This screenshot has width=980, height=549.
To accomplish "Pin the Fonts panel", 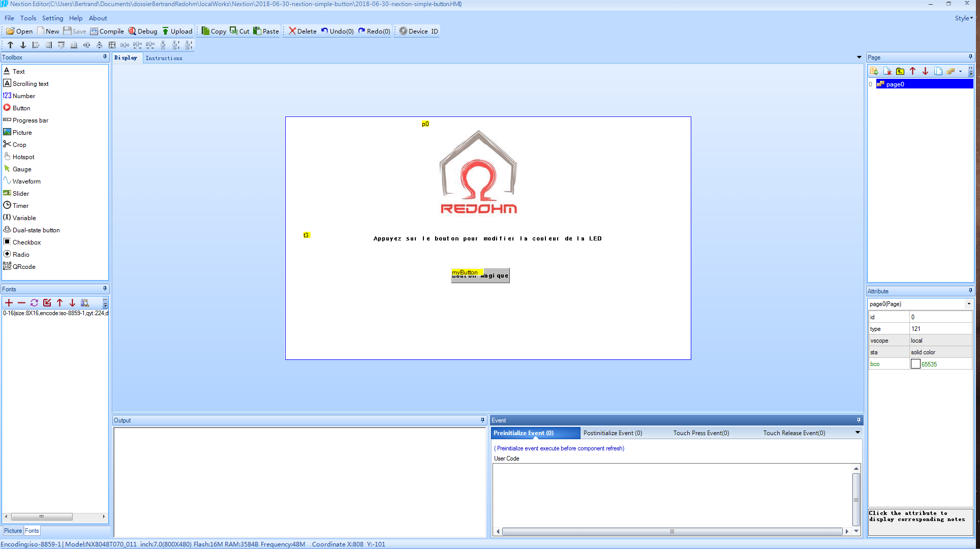I will pyautogui.click(x=105, y=289).
